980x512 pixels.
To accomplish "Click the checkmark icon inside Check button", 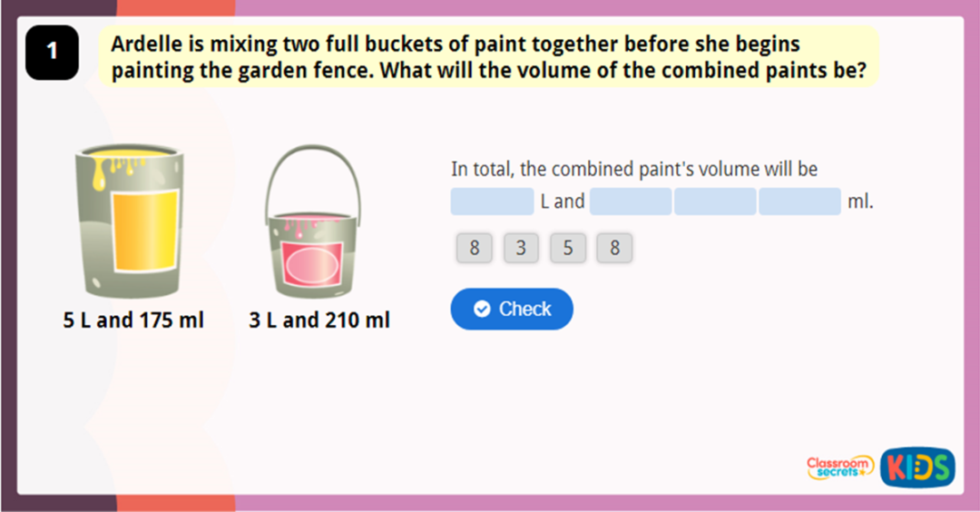I will (482, 310).
